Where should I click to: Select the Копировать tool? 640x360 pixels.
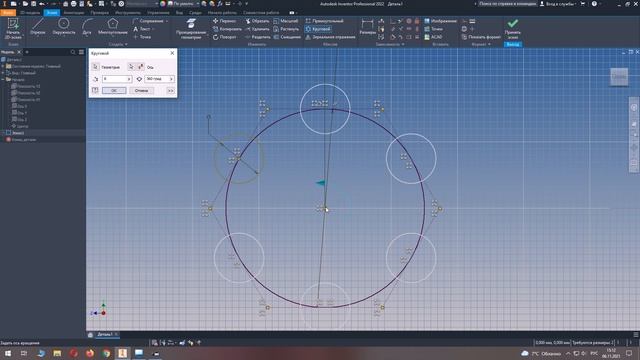pos(227,29)
